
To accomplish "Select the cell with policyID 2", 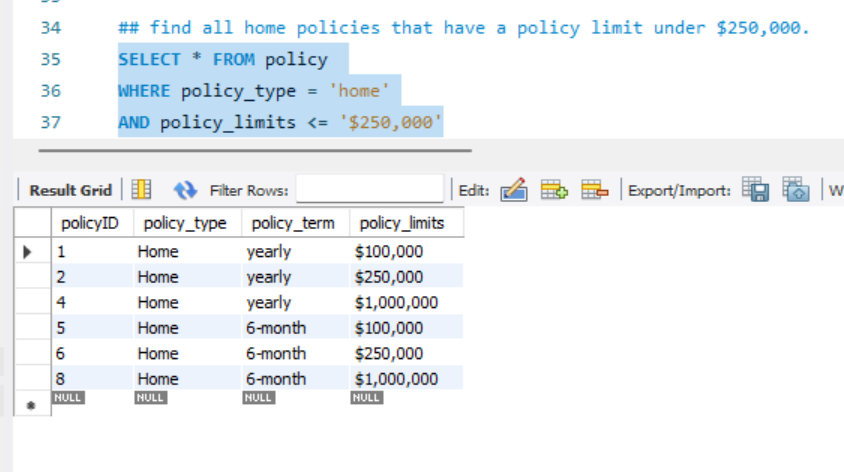I will point(92,277).
